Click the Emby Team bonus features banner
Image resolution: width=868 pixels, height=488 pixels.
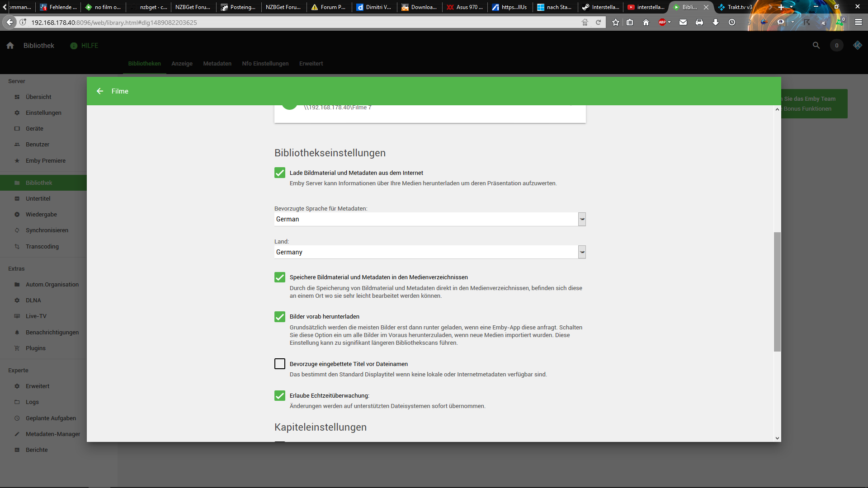pyautogui.click(x=814, y=104)
